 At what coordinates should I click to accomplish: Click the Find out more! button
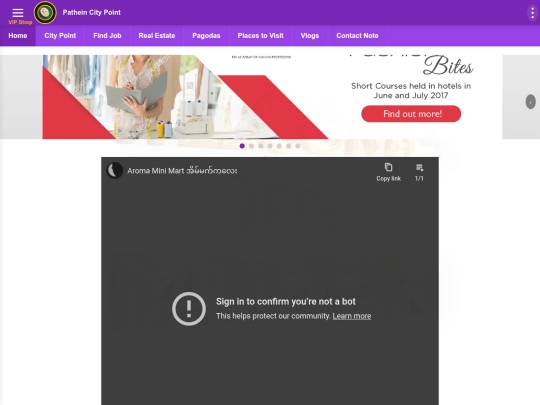point(411,114)
